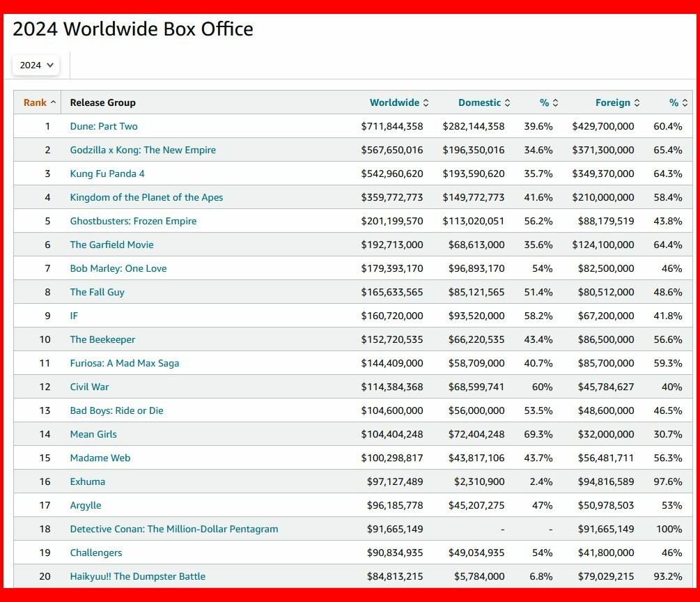
Task: Open the Mean Girls link
Action: point(93,434)
